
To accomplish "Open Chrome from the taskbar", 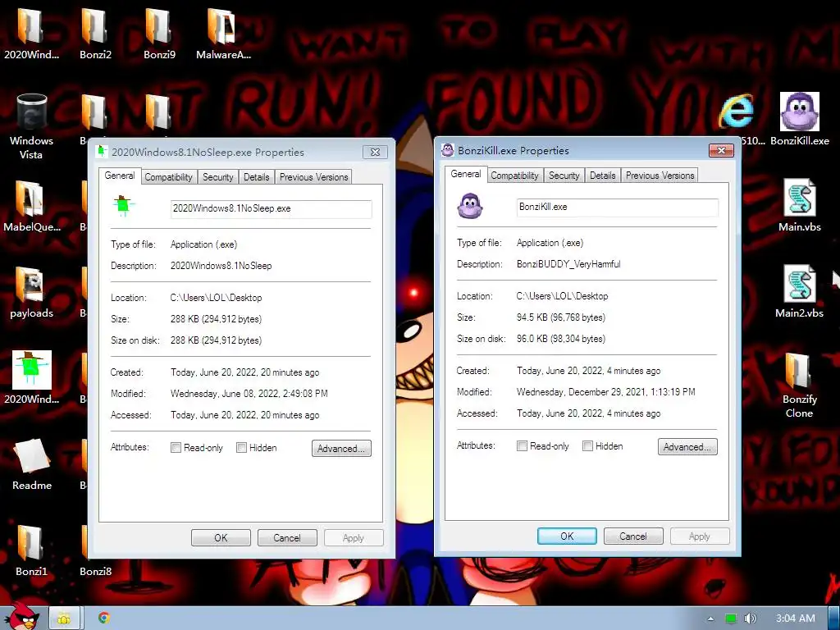I will (104, 618).
